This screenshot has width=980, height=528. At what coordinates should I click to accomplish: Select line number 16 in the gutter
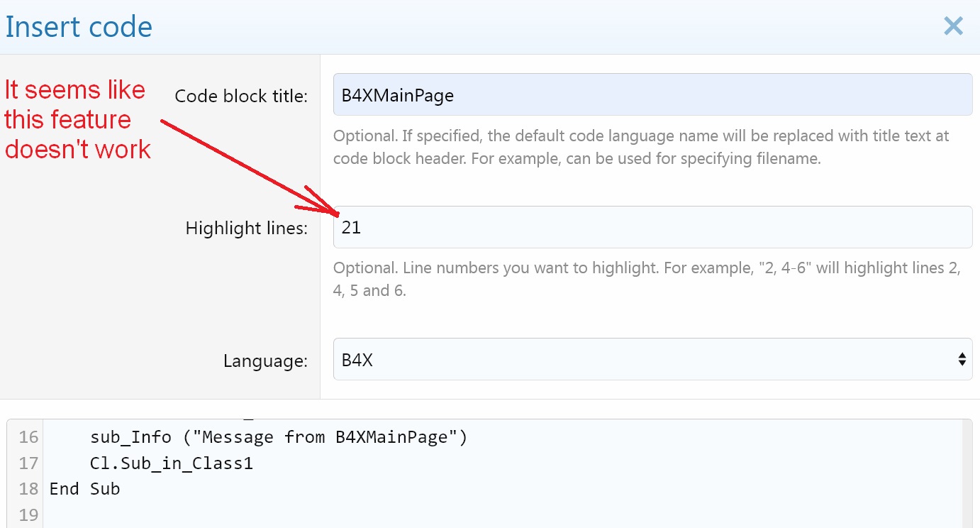(x=28, y=437)
